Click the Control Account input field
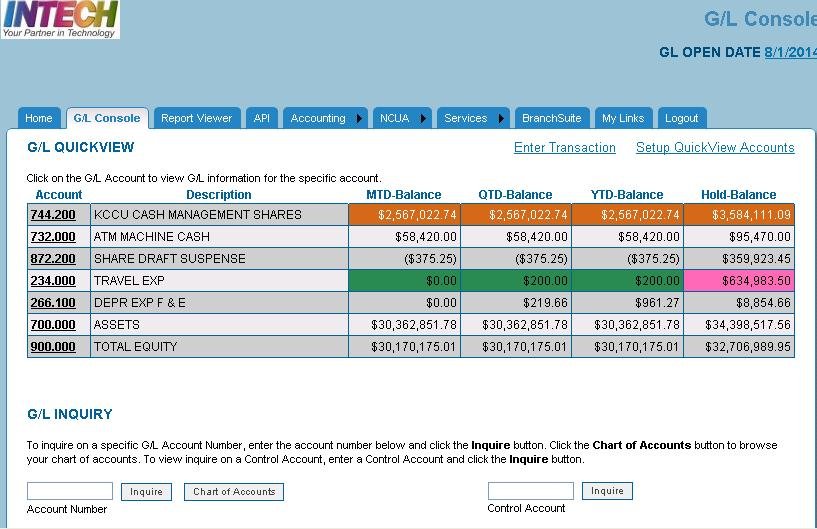The width and height of the screenshot is (817, 529). [530, 491]
